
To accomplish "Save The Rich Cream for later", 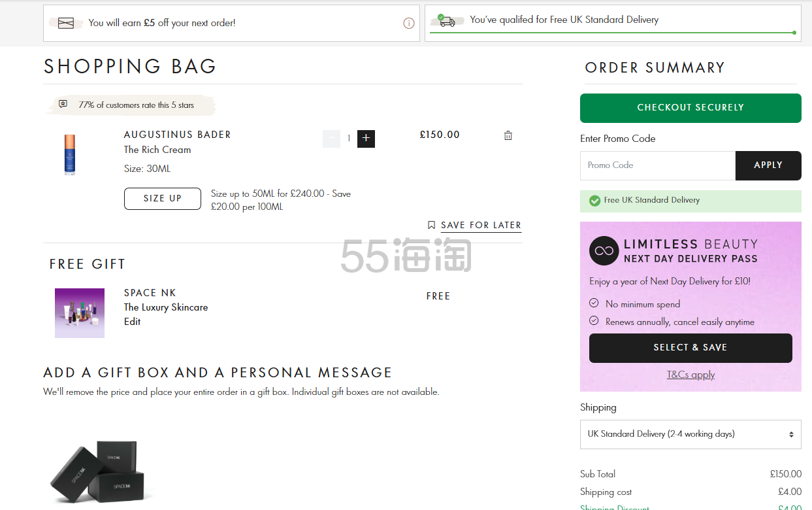I will [x=481, y=226].
